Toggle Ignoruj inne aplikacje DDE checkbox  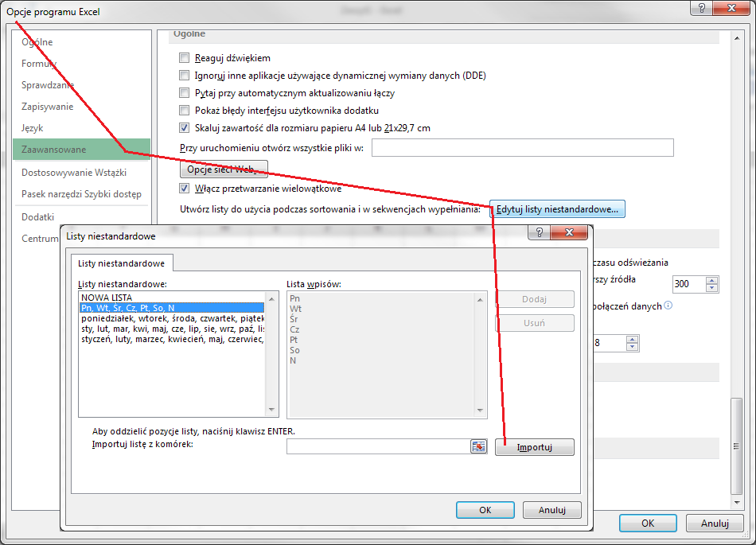tap(184, 75)
